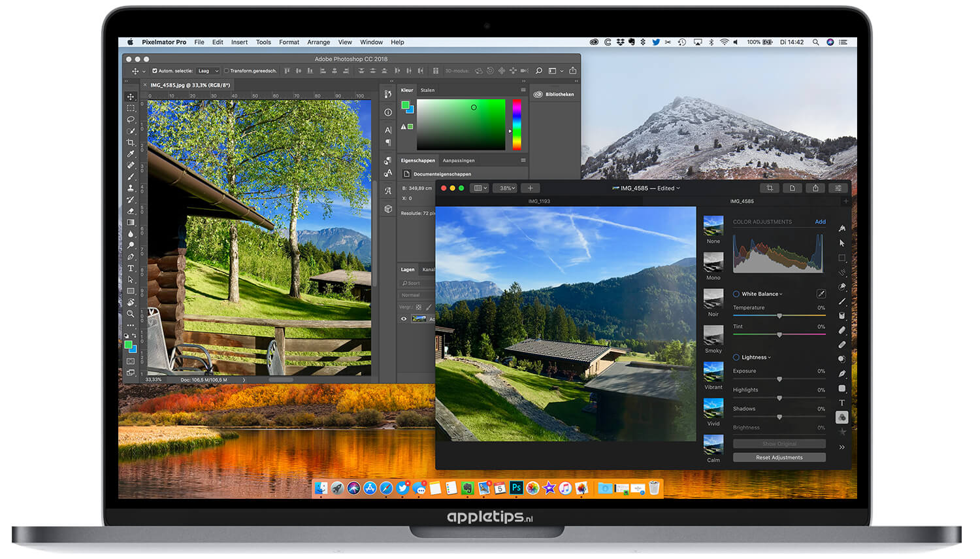The width and height of the screenshot is (980, 559).
Task: Select the Move tool in Photoshop toolbar
Action: click(x=131, y=97)
